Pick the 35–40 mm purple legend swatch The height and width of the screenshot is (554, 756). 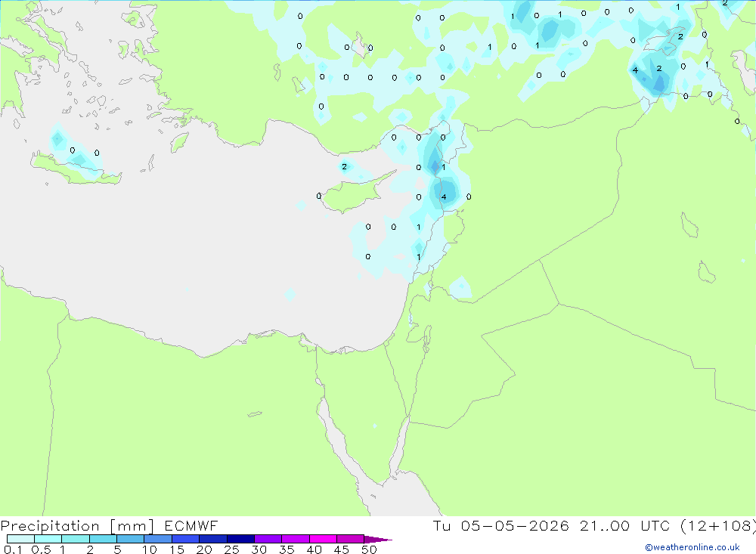(295, 539)
